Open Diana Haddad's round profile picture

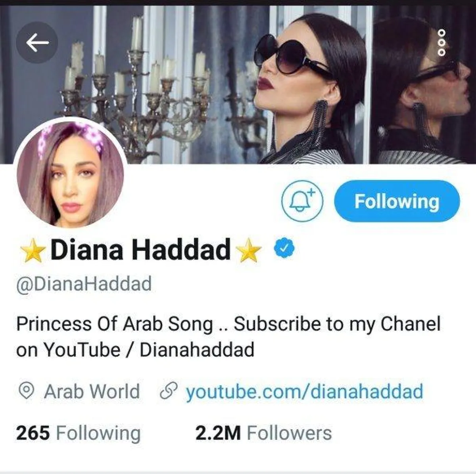[x=71, y=175]
